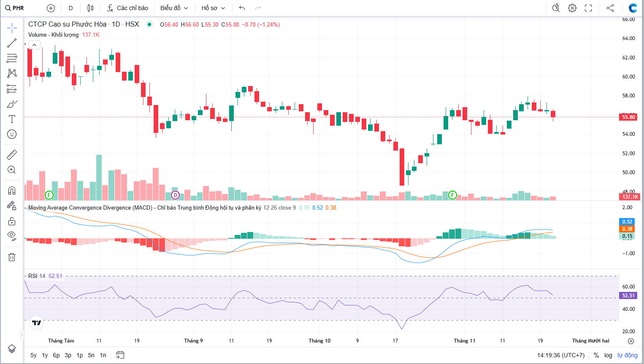Open the emoji icons tool
This screenshot has height=364, width=644.
point(12,134)
